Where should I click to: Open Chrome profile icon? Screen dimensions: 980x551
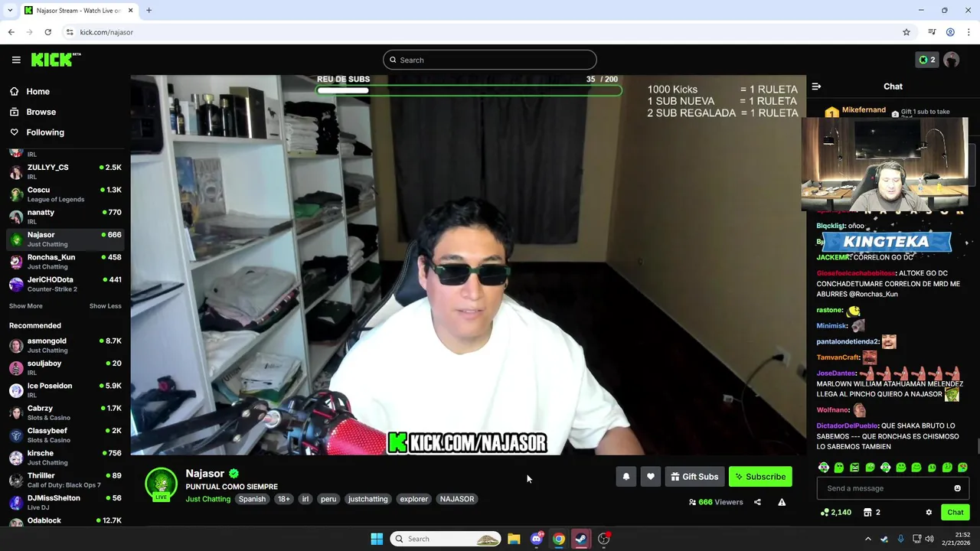[950, 32]
